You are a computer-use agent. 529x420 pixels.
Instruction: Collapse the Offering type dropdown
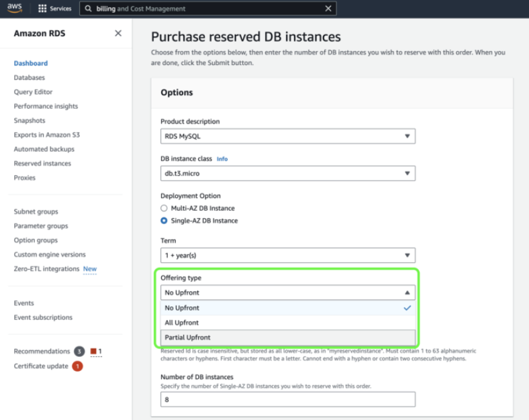coord(288,293)
